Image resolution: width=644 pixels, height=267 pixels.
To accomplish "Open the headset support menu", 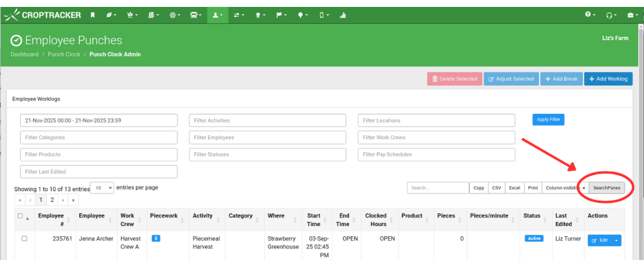I will tap(610, 14).
